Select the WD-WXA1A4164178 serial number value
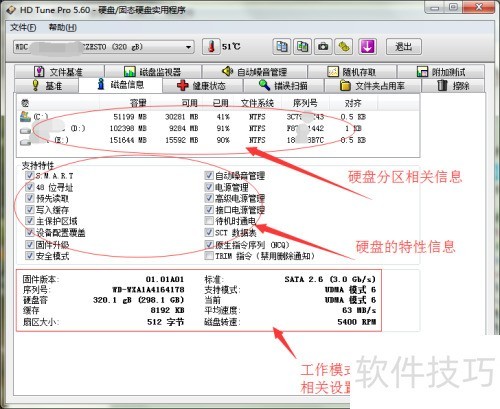The width and height of the screenshot is (500, 409). pyautogui.click(x=148, y=289)
